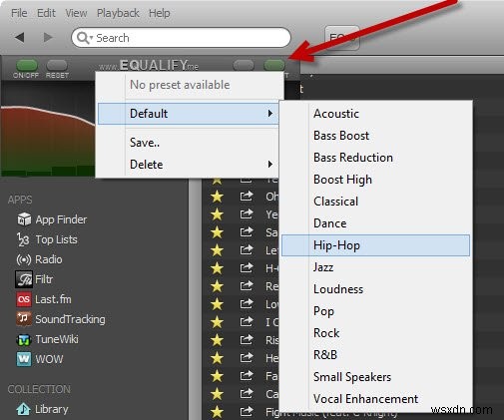The height and width of the screenshot is (420, 504).
Task: Open the File menu
Action: click(x=19, y=13)
